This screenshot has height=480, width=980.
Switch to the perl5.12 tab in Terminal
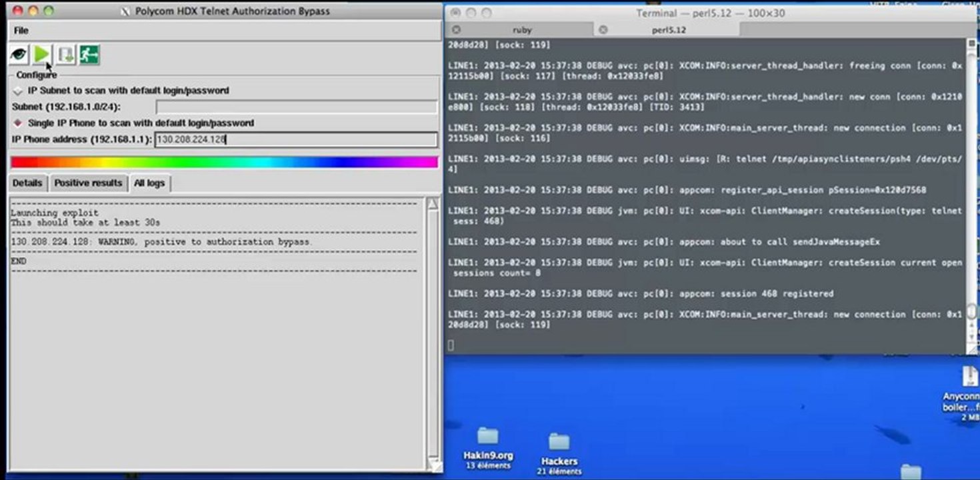[x=669, y=30]
